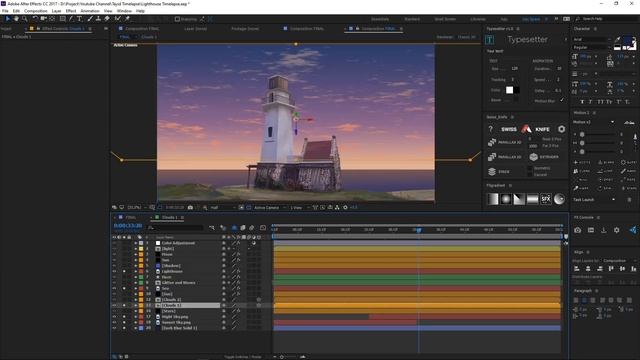Expand the Color Adjustment layer properties
Image resolution: width=640 pixels, height=360 pixels.
(x=136, y=243)
